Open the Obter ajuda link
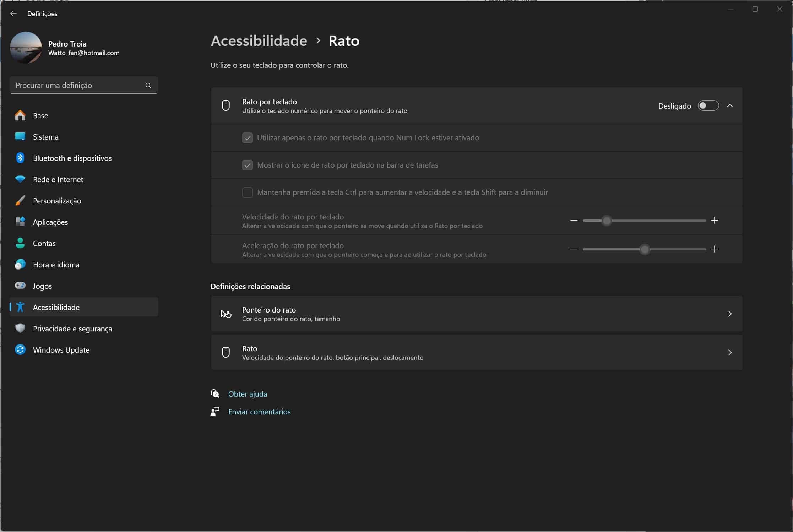 (x=248, y=394)
